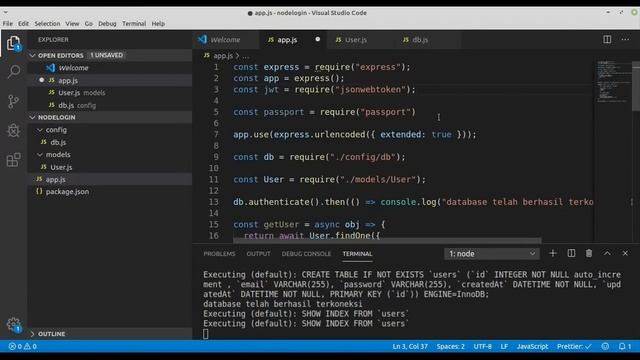Open the Explorer view in activity bar
The image size is (640, 360).
13,43
